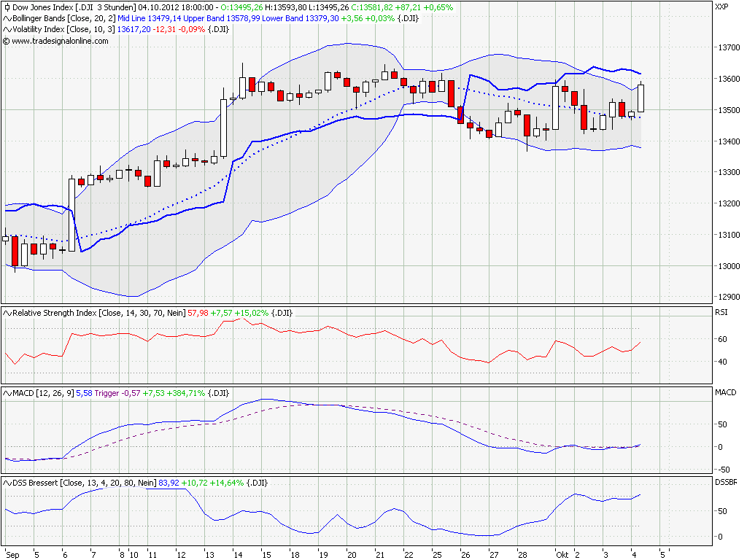747x560 pixels.
Task: Click the wave icon next to Volatility Index
Action: 6,30
